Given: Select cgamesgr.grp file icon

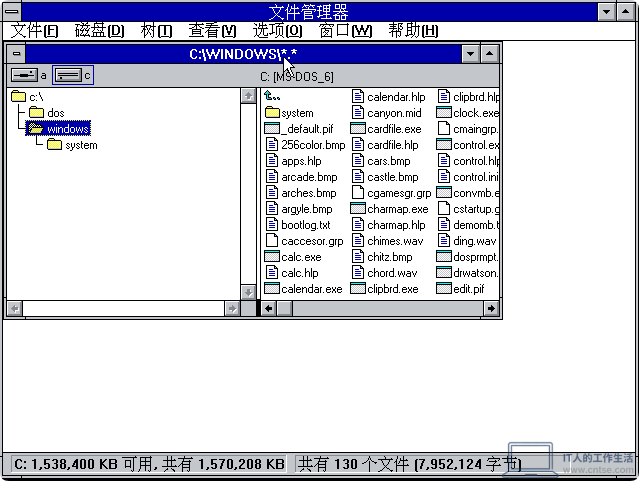Looking at the screenshot, I should point(358,193).
